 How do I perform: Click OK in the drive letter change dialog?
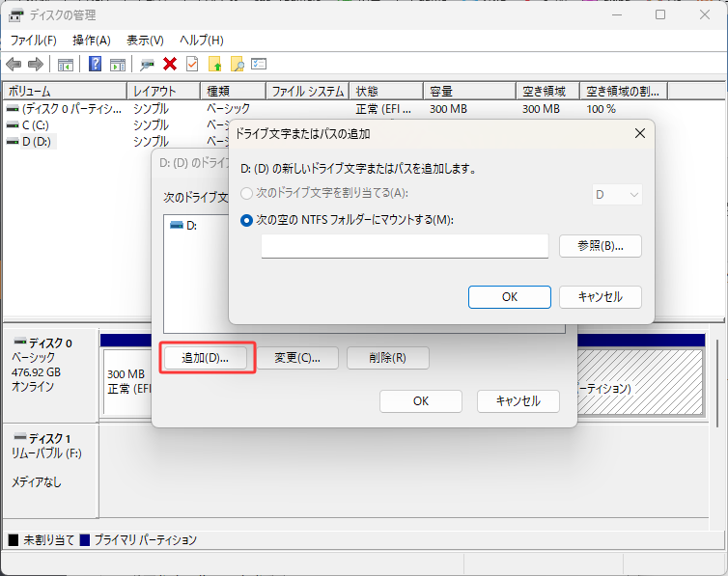(421, 401)
